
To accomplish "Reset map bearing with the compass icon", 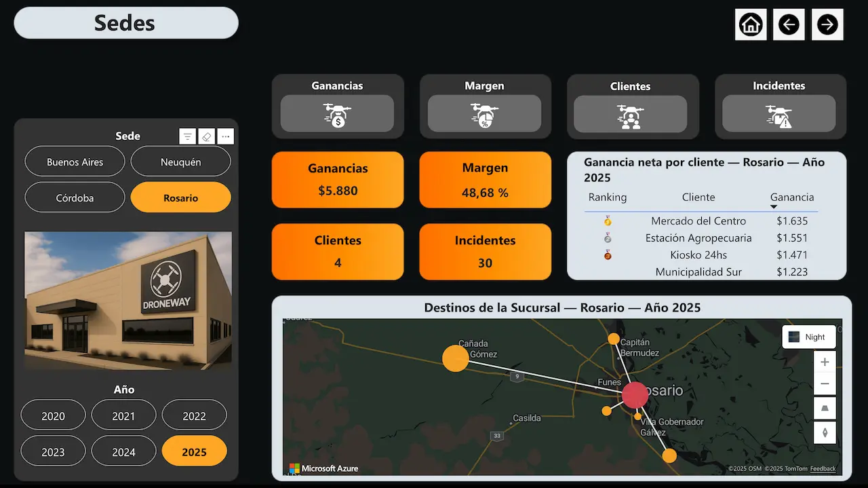I will click(825, 432).
